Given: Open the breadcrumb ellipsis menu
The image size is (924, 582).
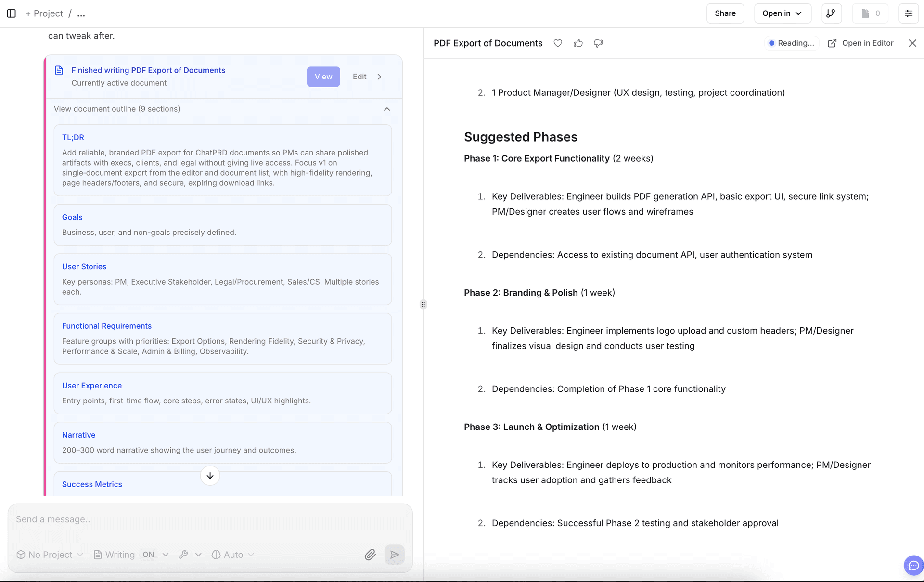Looking at the screenshot, I should (x=81, y=13).
